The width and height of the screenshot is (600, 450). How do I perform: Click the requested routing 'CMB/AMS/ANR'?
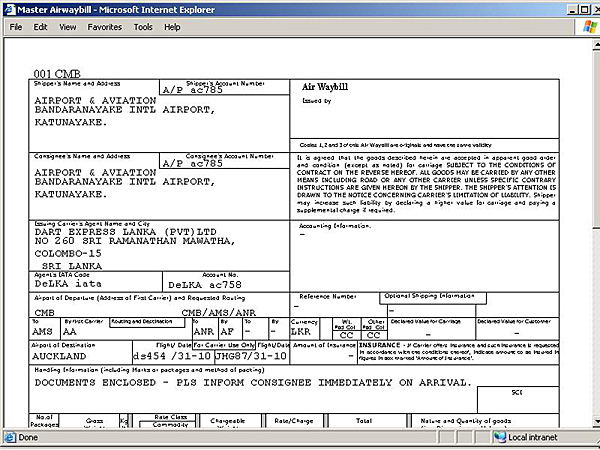pos(218,313)
